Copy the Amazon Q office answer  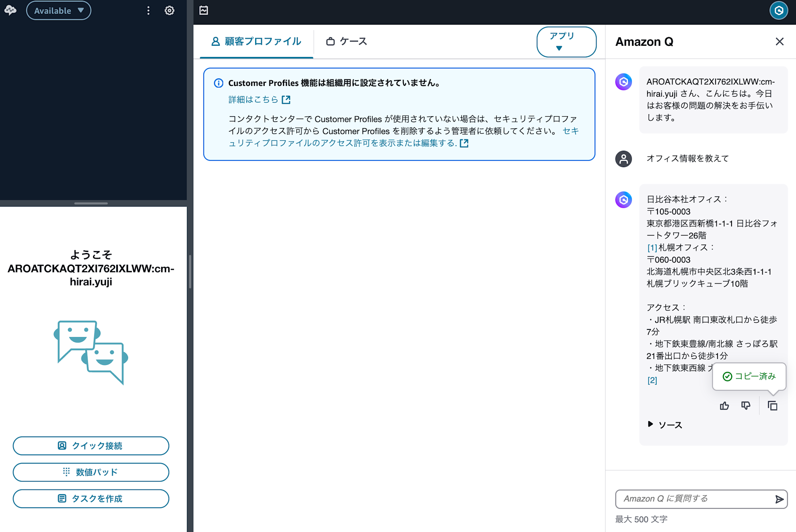point(773,405)
